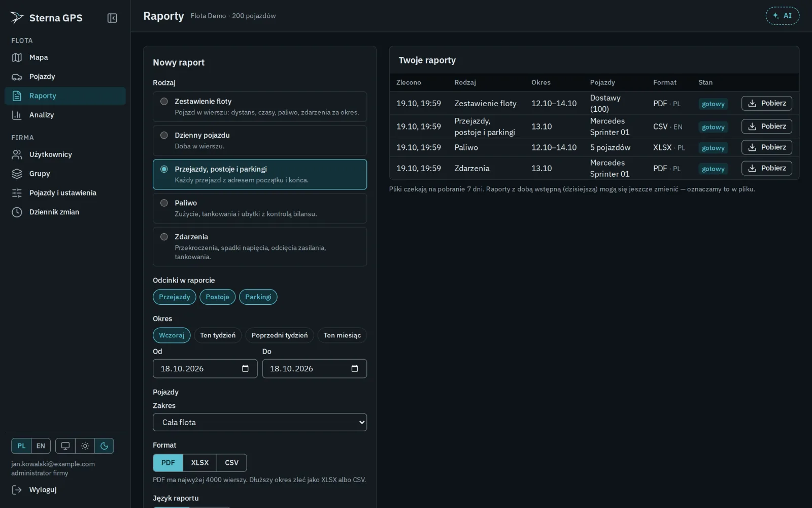The height and width of the screenshot is (508, 812).
Task: Switch interface language to PL
Action: click(21, 446)
